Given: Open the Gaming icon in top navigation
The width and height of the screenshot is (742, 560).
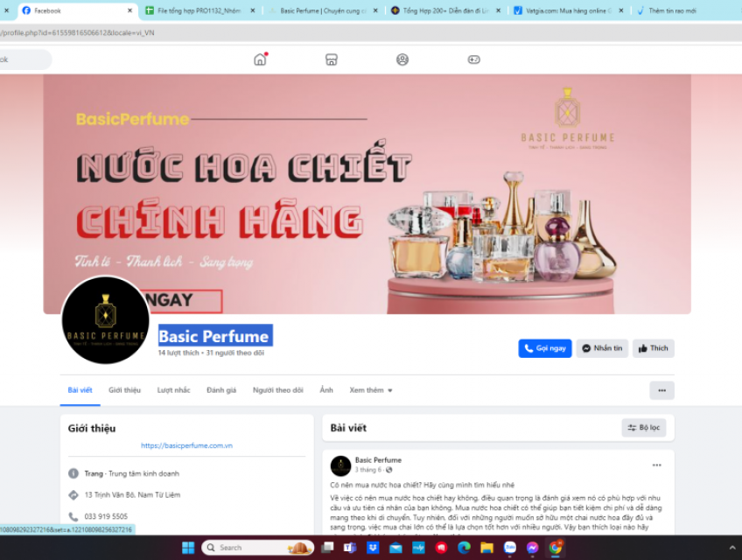Looking at the screenshot, I should pos(473,59).
